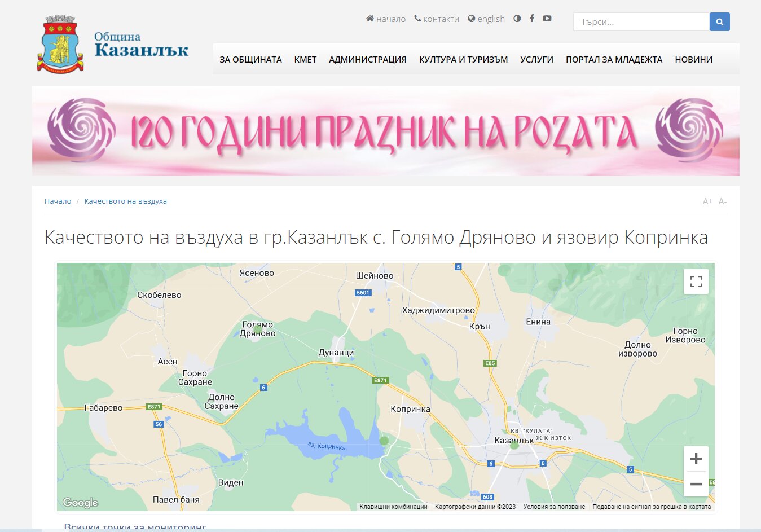
Task: Click the Kazanlak municipality coat of arms logo
Action: [x=60, y=45]
